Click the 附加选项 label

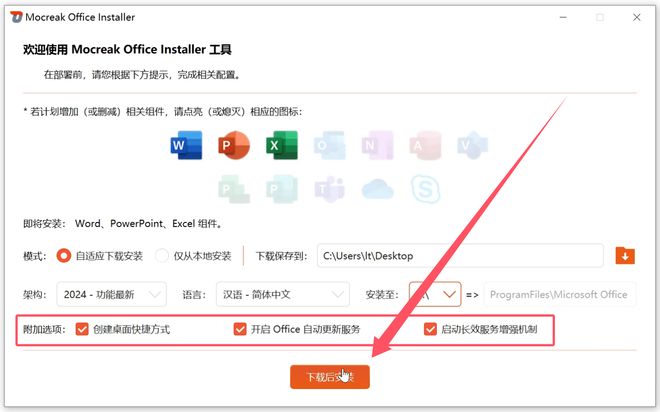click(x=44, y=329)
